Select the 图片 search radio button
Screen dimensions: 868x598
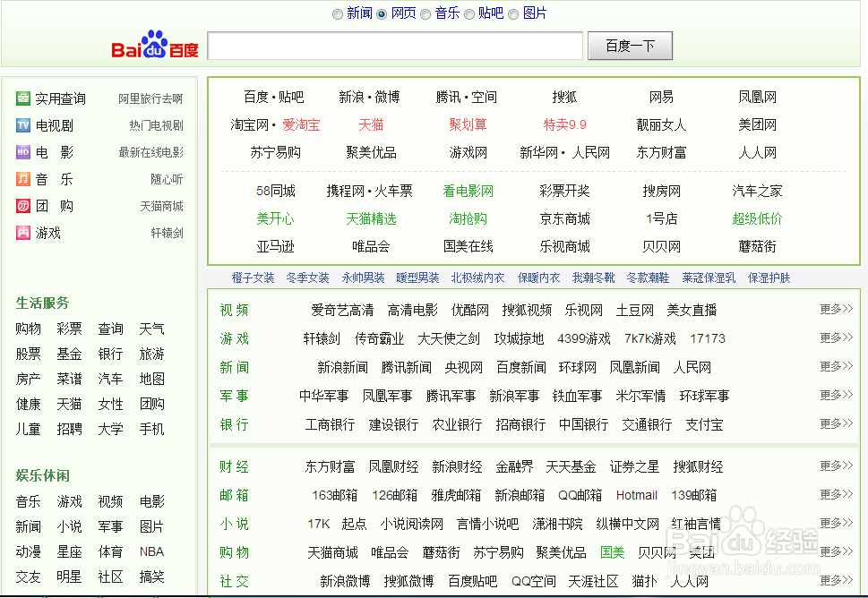[x=513, y=14]
